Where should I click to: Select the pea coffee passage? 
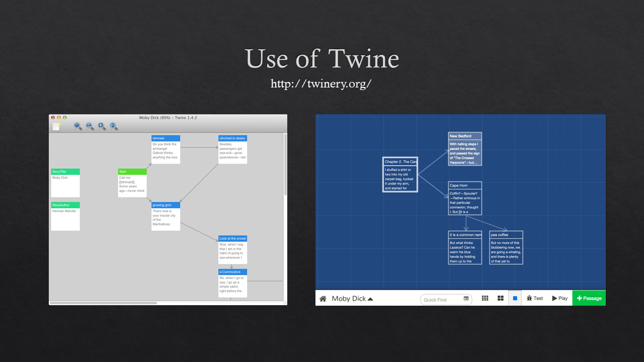click(506, 247)
